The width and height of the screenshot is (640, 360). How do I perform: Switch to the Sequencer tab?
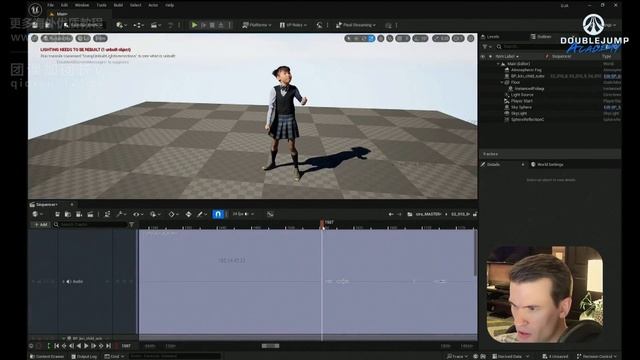point(46,204)
